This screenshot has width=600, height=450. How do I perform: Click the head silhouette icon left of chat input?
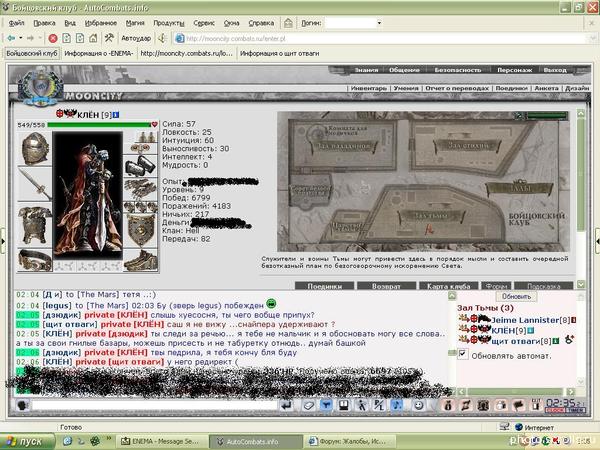tap(23, 405)
